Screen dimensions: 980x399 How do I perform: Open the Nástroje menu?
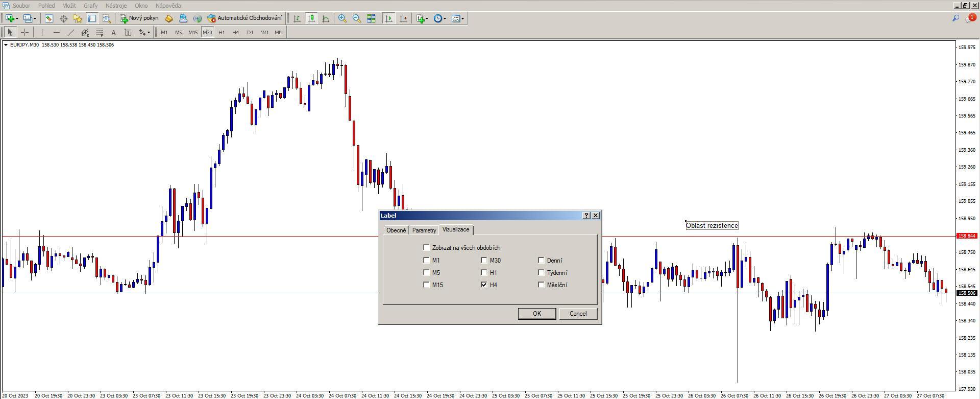point(116,6)
